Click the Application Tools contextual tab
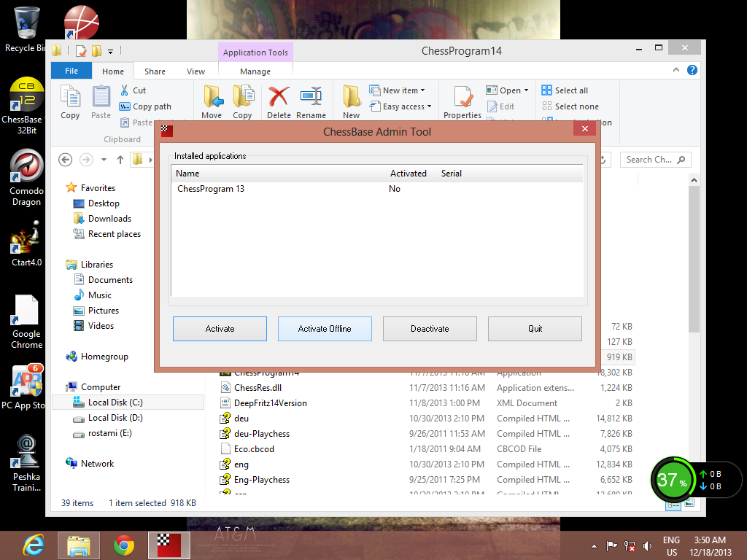The image size is (747, 560). [x=255, y=52]
